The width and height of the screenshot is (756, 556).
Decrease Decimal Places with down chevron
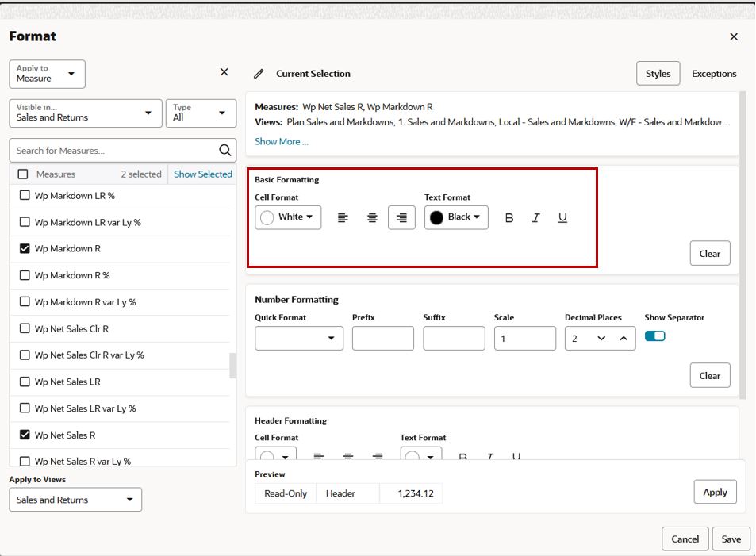(x=601, y=339)
